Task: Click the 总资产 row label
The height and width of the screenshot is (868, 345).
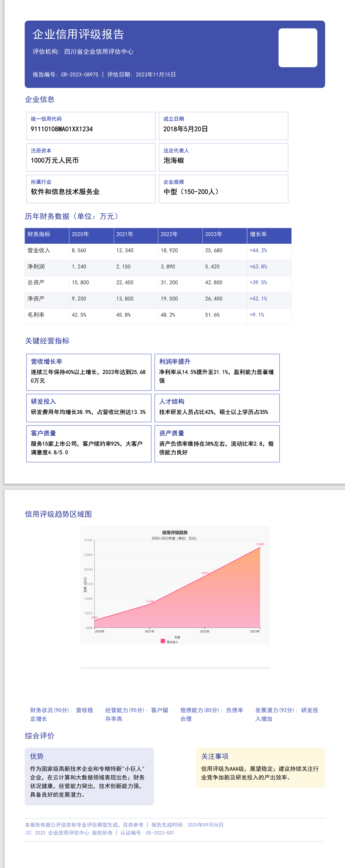Action: pos(36,283)
